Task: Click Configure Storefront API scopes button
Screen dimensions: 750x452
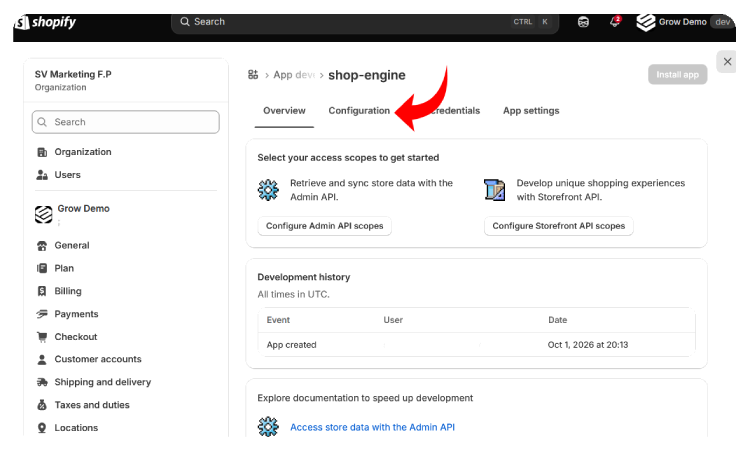Action: click(x=559, y=226)
